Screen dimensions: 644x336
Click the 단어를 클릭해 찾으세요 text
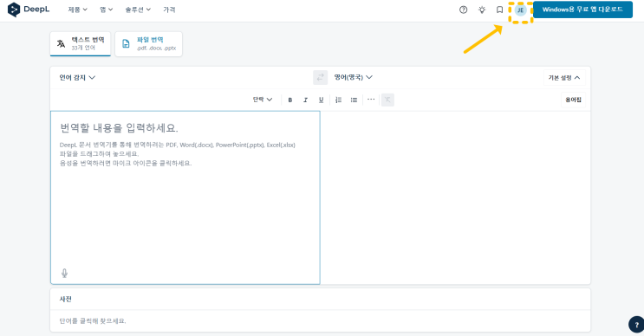coord(93,320)
